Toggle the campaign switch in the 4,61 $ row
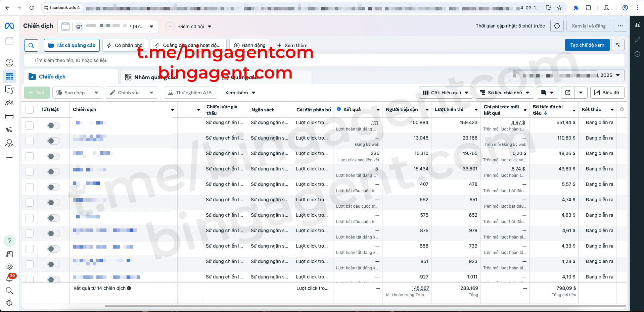 (53, 233)
